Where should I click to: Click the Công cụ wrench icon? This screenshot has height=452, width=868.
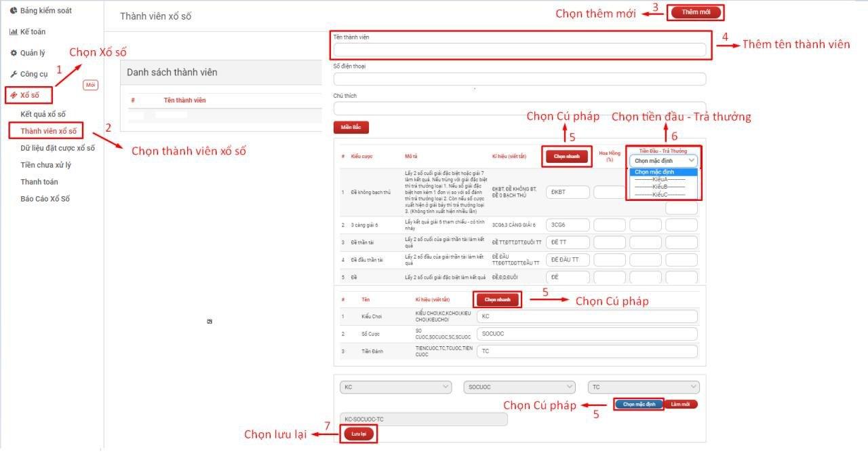(14, 74)
